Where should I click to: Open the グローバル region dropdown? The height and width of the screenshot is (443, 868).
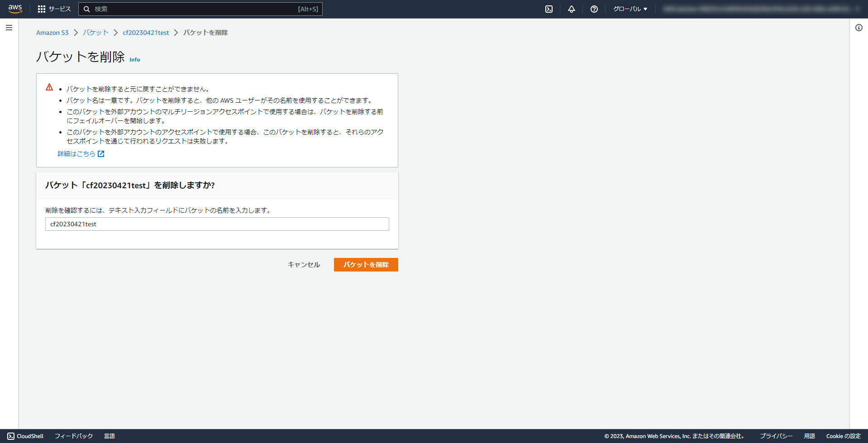click(x=630, y=9)
